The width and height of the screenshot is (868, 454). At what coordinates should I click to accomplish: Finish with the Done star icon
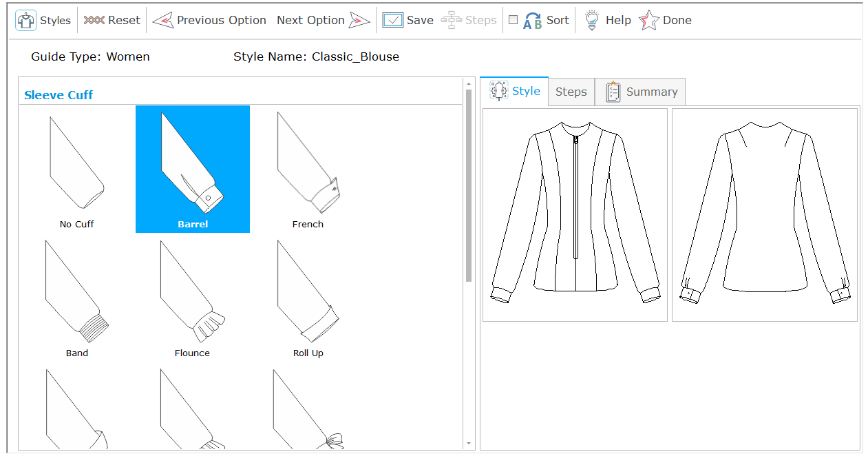(649, 20)
